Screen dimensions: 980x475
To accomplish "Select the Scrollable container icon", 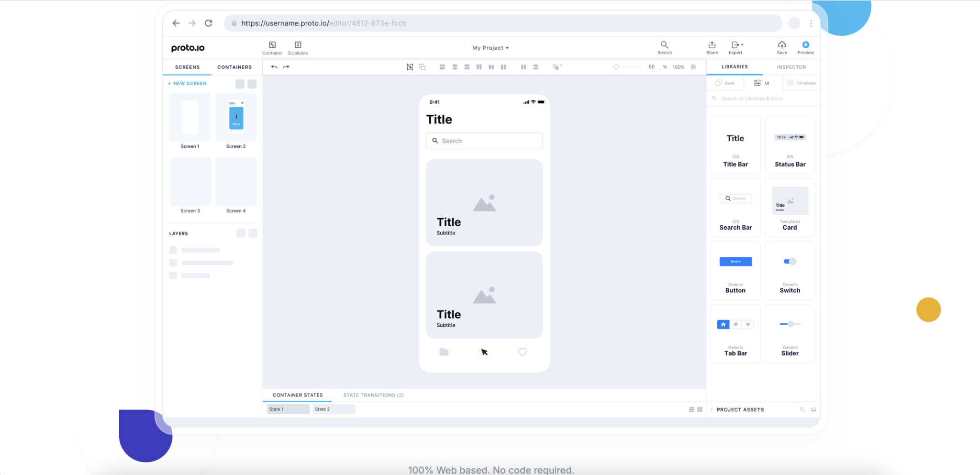I will [298, 45].
